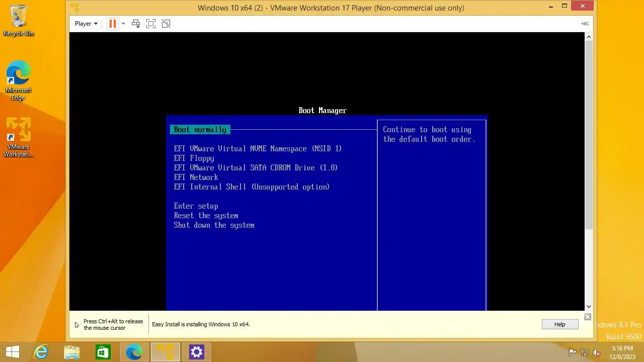The image size is (644, 362).
Task: Click the Press Ctrl+Alt to release message
Action: tap(113, 325)
